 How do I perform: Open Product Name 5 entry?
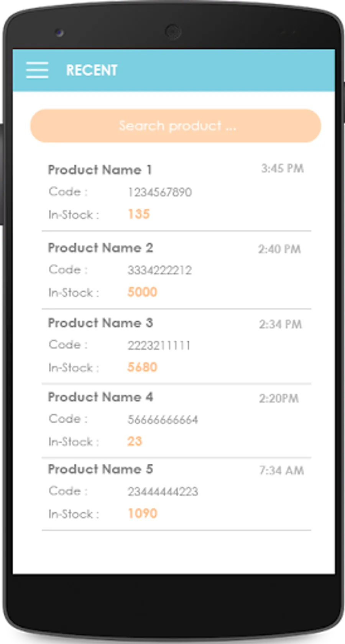[x=100, y=469]
